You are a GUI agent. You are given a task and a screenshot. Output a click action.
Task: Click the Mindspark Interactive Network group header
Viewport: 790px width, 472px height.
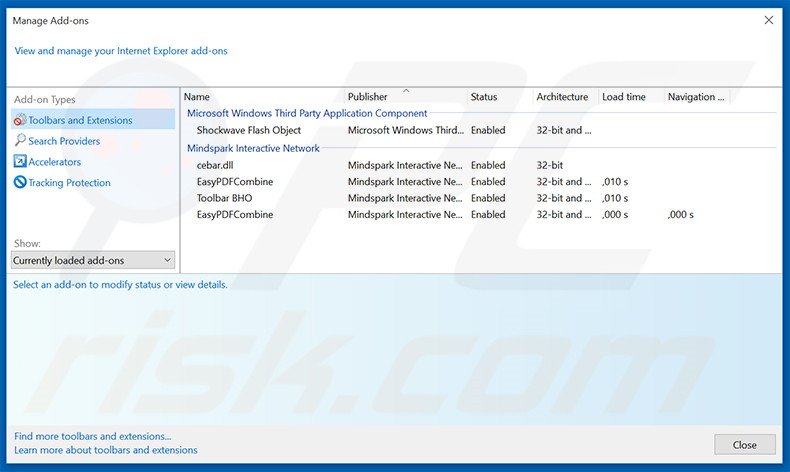point(253,148)
